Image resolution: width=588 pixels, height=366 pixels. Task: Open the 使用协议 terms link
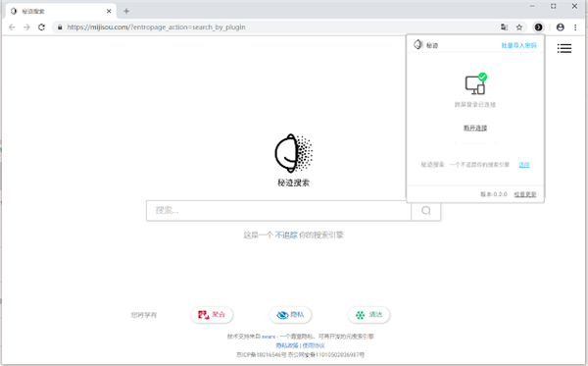(x=314, y=345)
